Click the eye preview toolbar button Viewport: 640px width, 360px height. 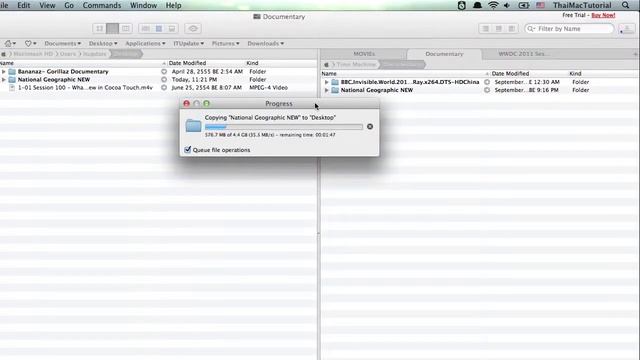193,29
